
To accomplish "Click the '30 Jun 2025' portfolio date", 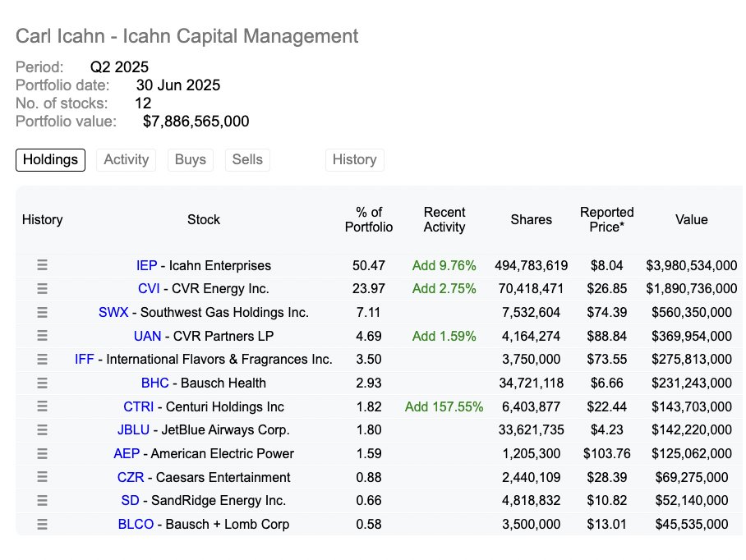I will [x=178, y=85].
